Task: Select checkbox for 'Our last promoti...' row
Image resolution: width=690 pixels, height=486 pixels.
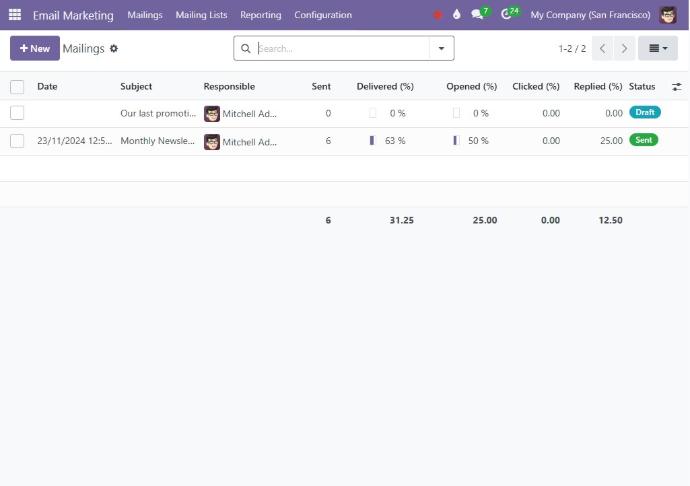Action: [17, 114]
